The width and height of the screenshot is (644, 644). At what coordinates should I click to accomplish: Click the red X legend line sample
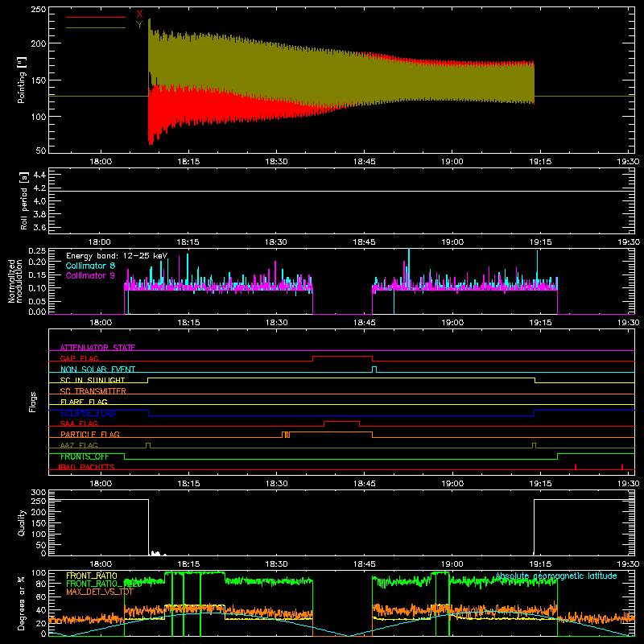(95, 17)
